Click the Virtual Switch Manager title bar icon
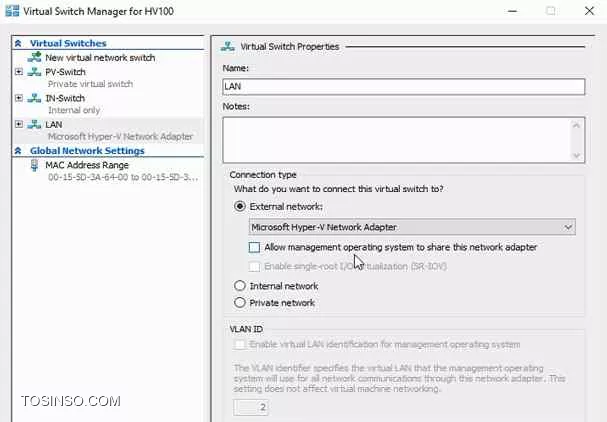Screen dimensions: 607x422 coord(12,11)
